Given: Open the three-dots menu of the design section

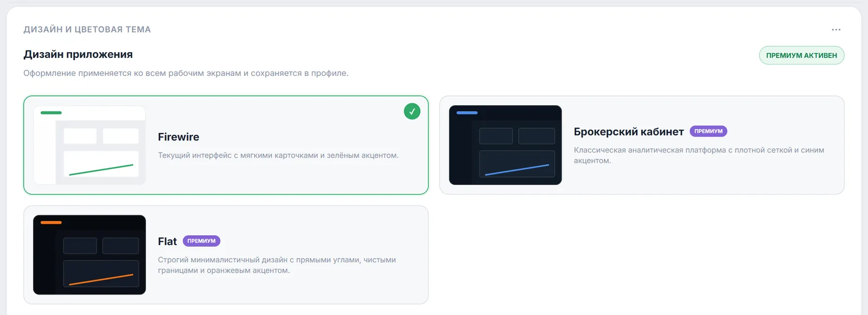Looking at the screenshot, I should pyautogui.click(x=836, y=30).
